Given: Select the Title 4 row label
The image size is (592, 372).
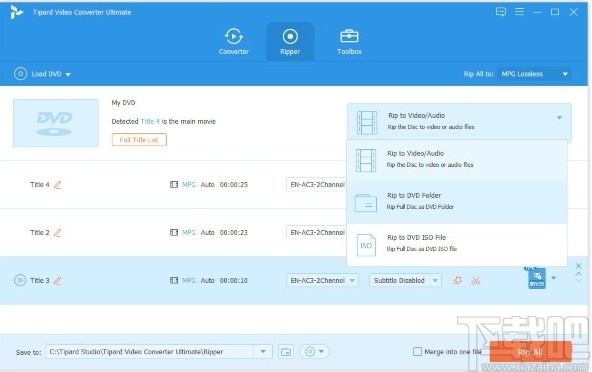Looking at the screenshot, I should click(40, 185).
